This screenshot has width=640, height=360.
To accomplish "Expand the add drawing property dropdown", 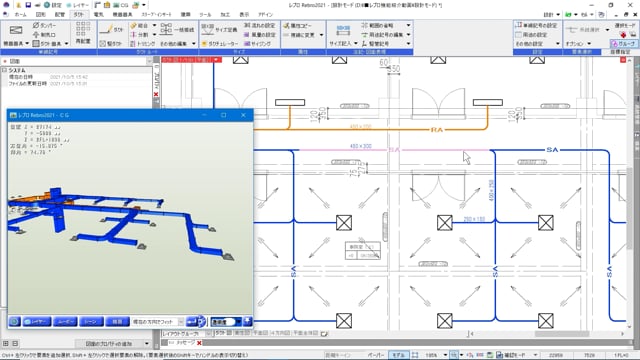I will point(147,344).
